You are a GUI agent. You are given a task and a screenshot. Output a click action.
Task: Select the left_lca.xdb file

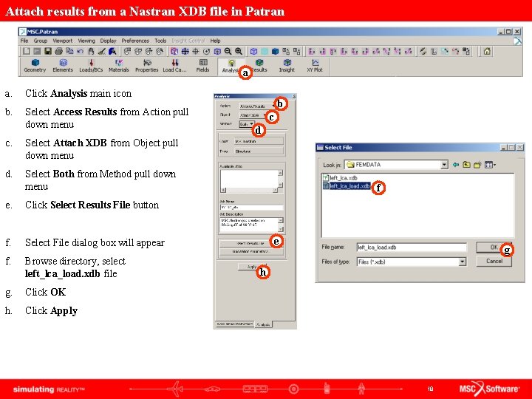click(x=340, y=178)
